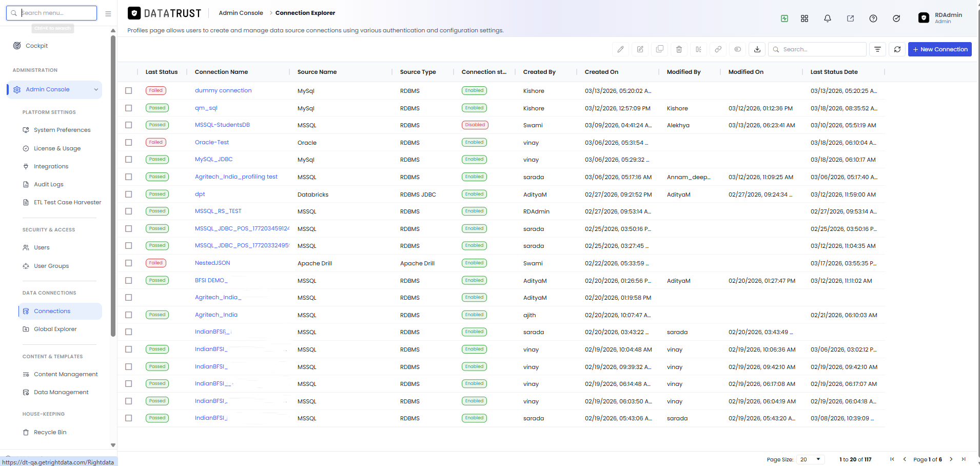980x466 pixels.
Task: Collapse sidebar with hamburger menu icon
Action: tap(108, 14)
